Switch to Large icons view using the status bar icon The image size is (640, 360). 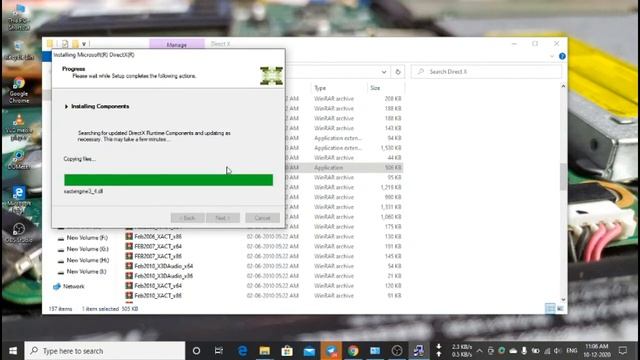coord(560,309)
